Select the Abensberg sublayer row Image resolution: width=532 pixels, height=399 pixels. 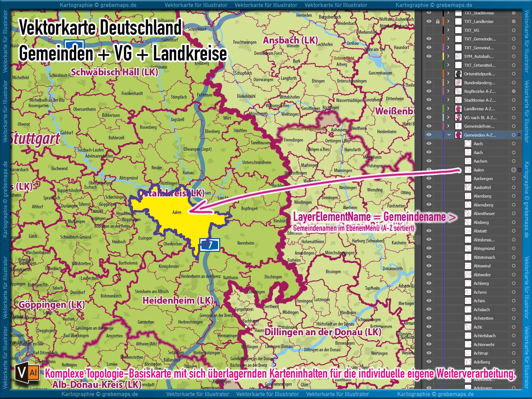(x=473, y=205)
